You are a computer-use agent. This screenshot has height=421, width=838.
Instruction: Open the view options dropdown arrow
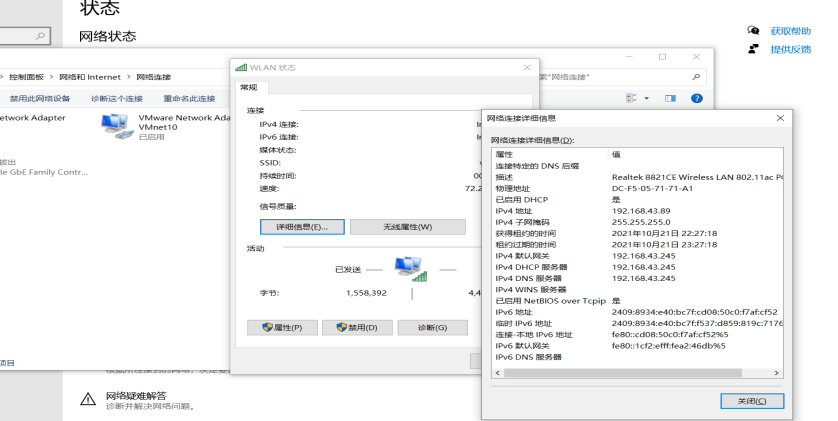pos(646,98)
